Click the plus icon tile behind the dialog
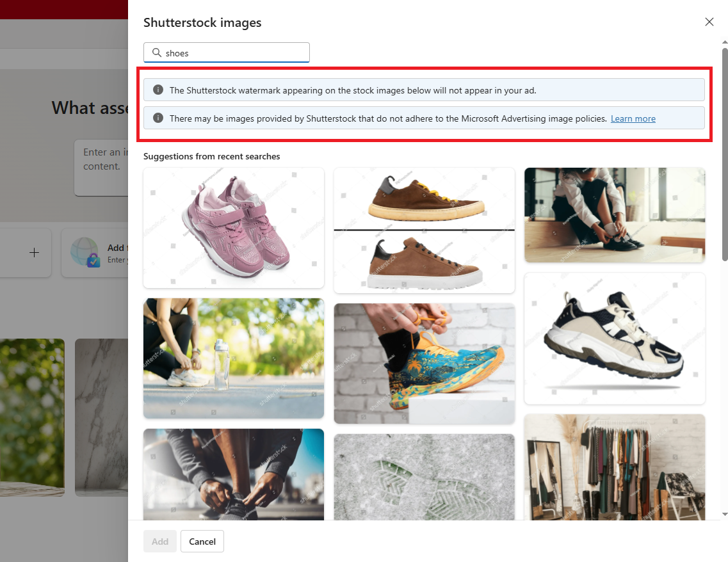This screenshot has height=562, width=728. (x=34, y=252)
